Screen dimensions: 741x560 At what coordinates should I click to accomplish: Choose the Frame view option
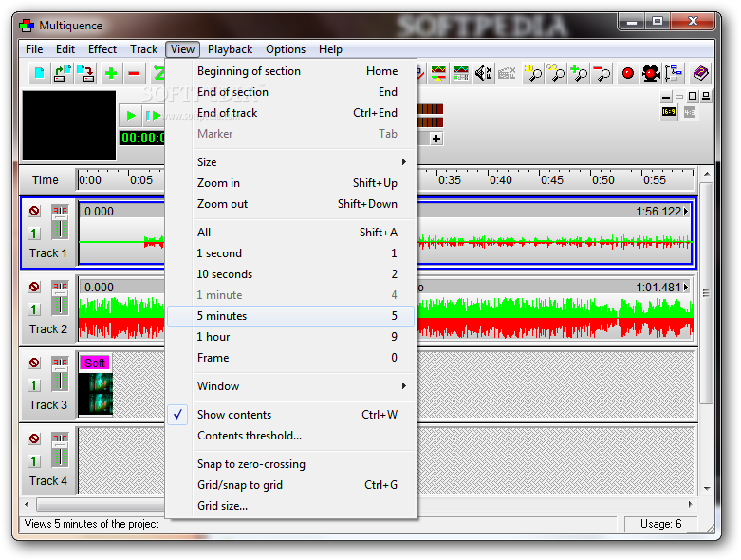[x=290, y=358]
